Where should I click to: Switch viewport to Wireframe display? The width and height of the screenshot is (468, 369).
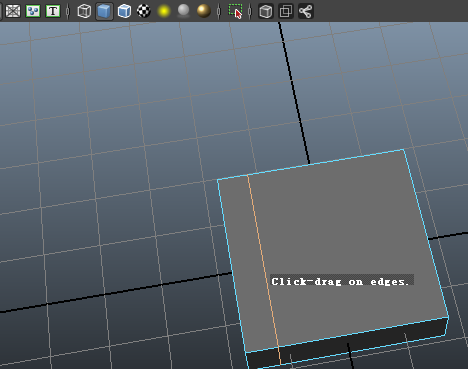click(x=84, y=11)
